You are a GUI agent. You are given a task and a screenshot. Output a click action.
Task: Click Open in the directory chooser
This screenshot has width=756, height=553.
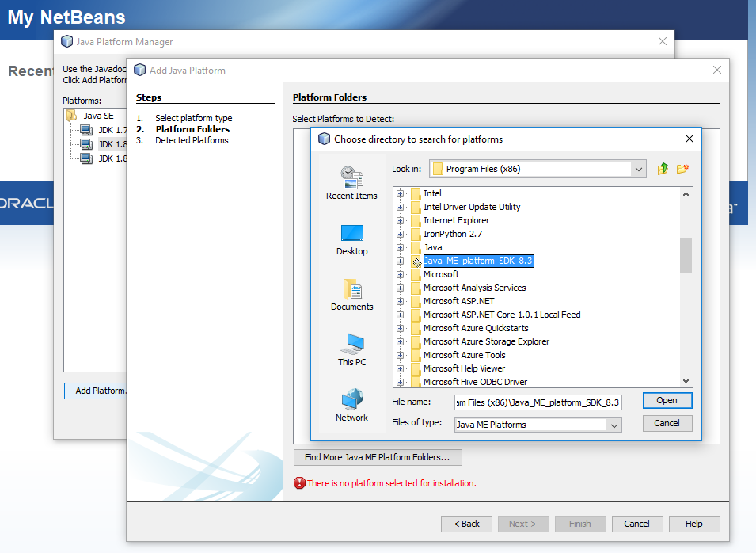click(667, 401)
